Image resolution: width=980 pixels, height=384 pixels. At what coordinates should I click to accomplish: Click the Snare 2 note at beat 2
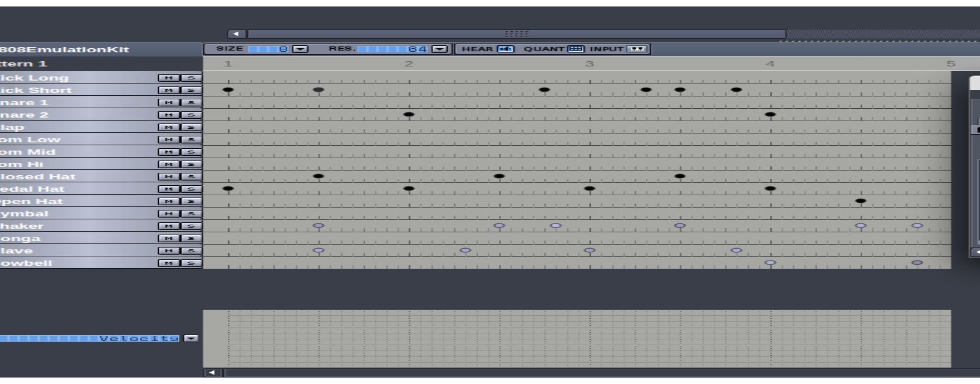coord(409,115)
